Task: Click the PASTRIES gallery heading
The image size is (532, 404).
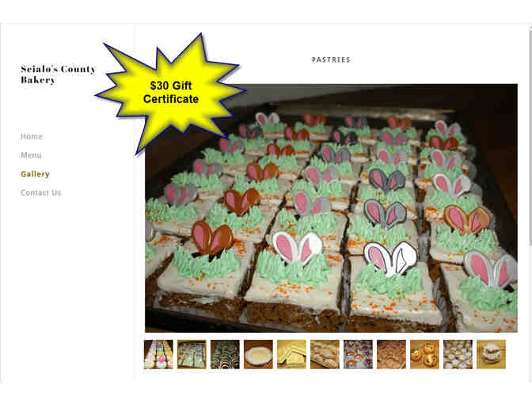Action: [331, 59]
